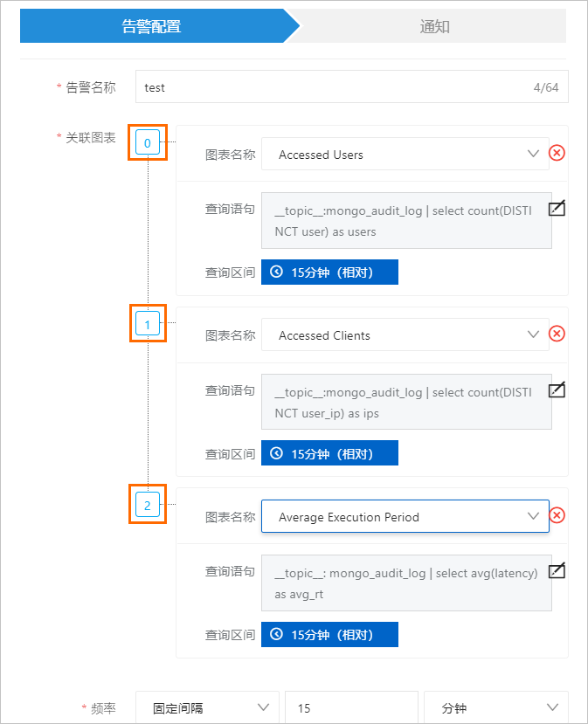Edit the avg(latency) query statement
588x724 pixels.
[x=557, y=571]
